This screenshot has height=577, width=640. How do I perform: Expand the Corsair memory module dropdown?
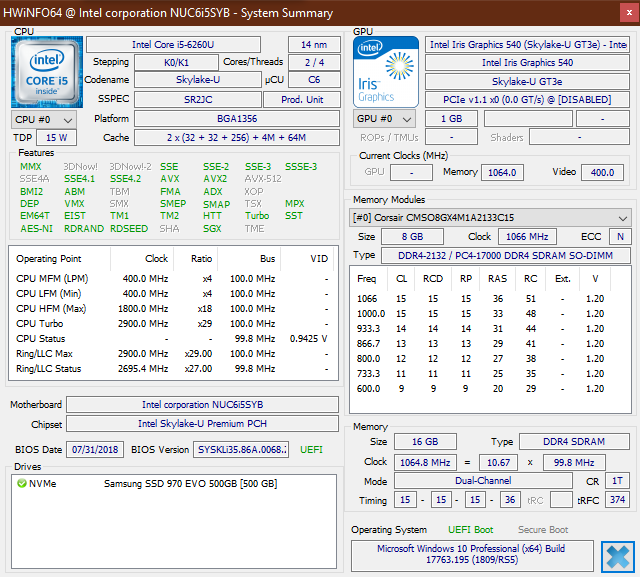point(490,218)
